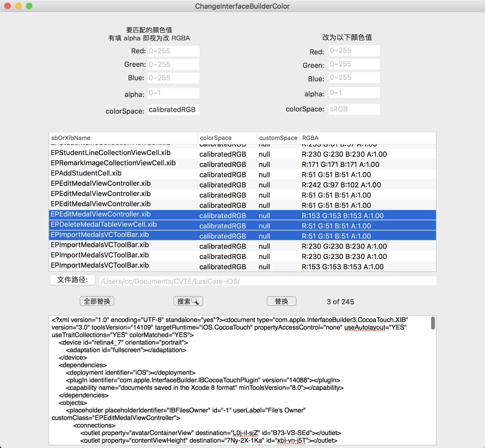Sort by colorSpace column header
The height and width of the screenshot is (448, 485).
tap(227, 138)
